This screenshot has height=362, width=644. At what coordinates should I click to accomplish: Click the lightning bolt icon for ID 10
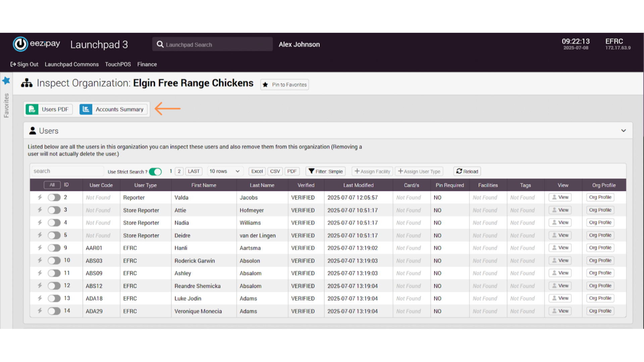coord(40,260)
